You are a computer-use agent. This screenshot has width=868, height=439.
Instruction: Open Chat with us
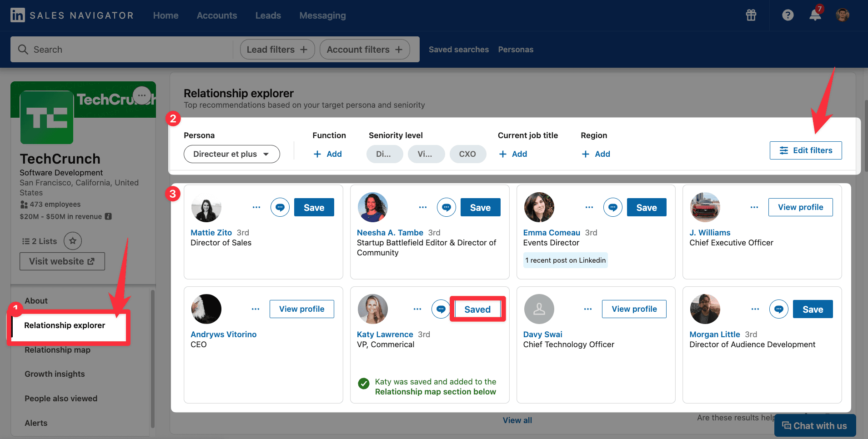click(x=815, y=426)
